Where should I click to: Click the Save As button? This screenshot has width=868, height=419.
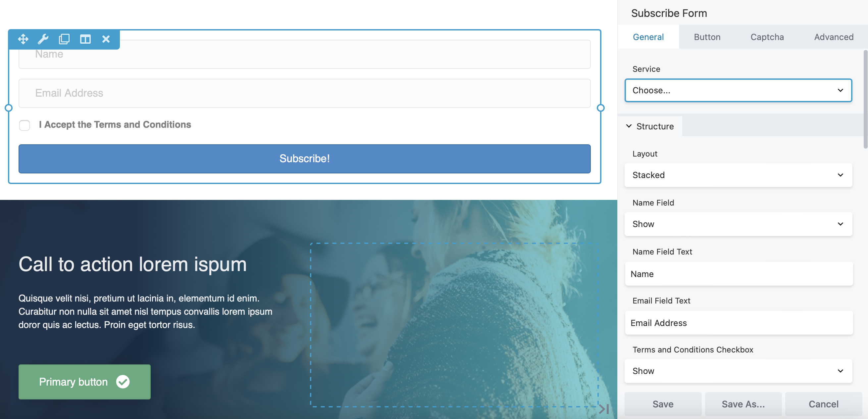point(743,404)
